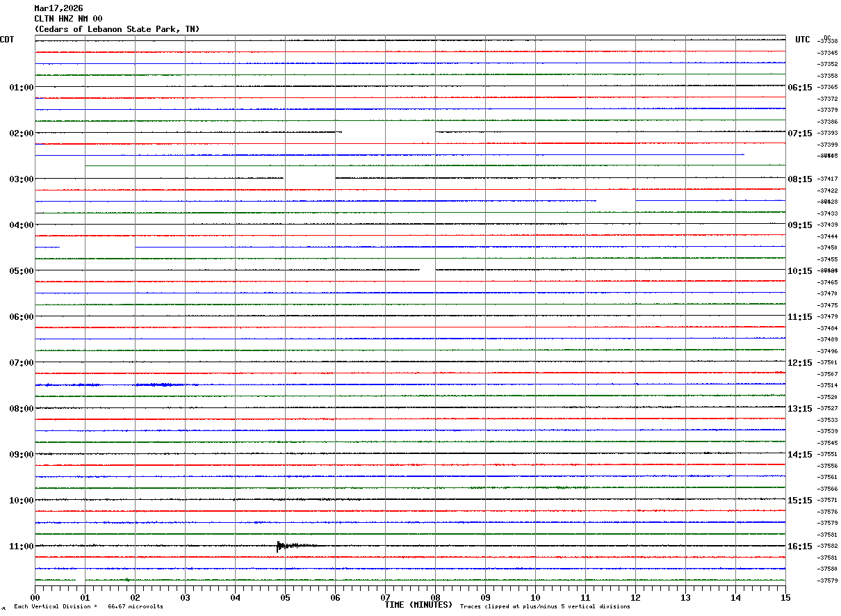The image size is (841, 616).
Task: Select the station header text CLTN HNZ NM 00
Action: tap(68, 19)
